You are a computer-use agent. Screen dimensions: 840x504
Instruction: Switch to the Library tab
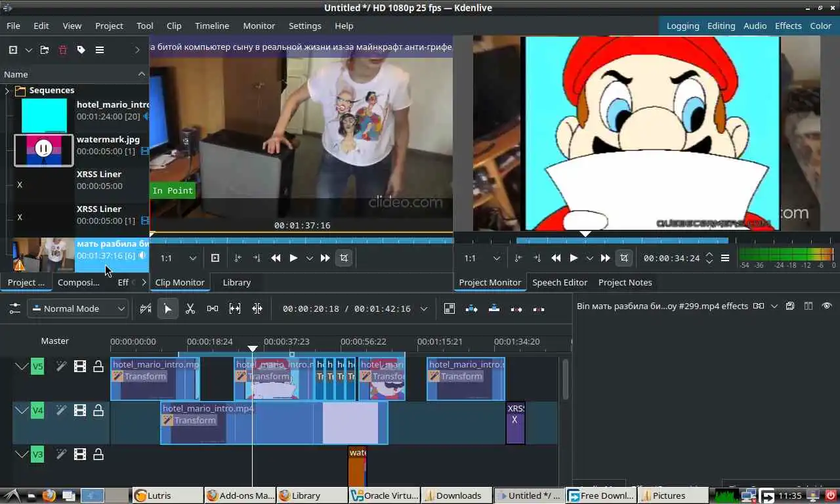click(x=237, y=282)
